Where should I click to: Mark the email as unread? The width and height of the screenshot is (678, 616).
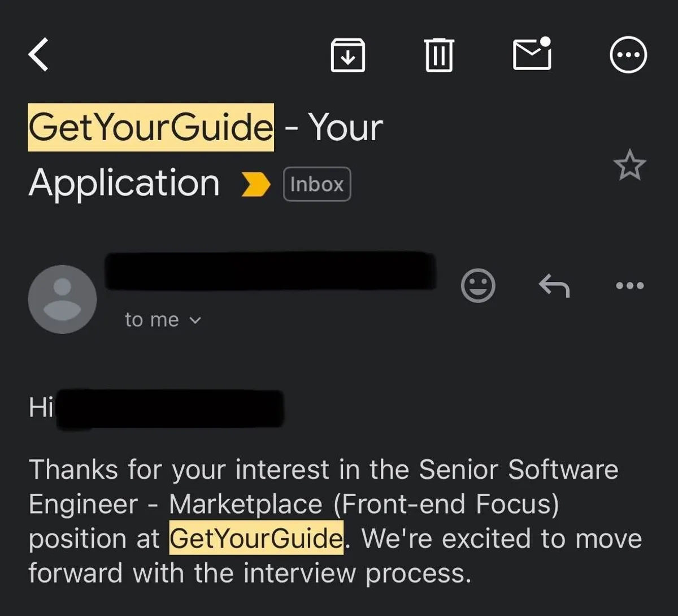[532, 54]
